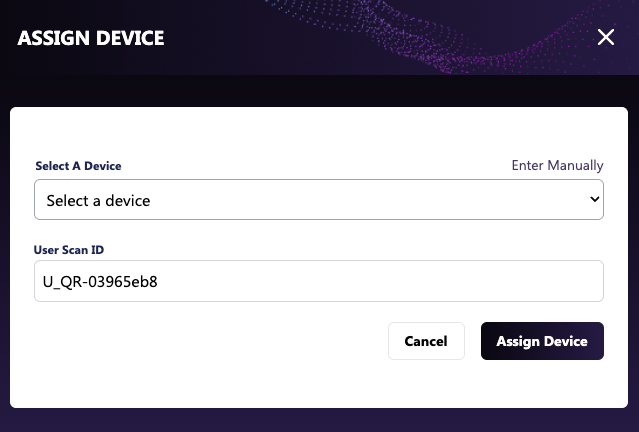Dismiss the dialog with Cancel
This screenshot has width=639, height=432.
coord(426,341)
